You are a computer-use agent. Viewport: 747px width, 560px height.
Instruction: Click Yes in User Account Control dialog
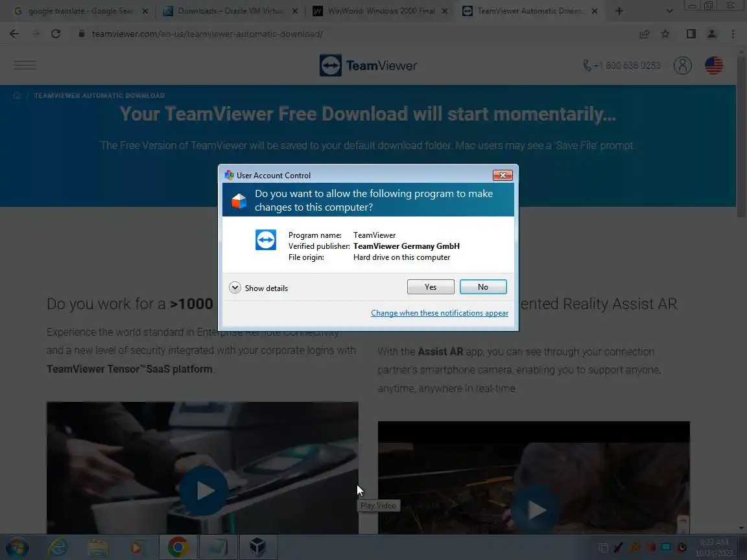[x=430, y=286]
